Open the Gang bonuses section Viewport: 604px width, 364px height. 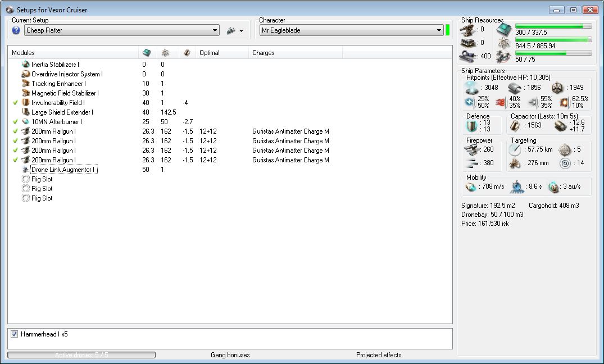click(230, 355)
